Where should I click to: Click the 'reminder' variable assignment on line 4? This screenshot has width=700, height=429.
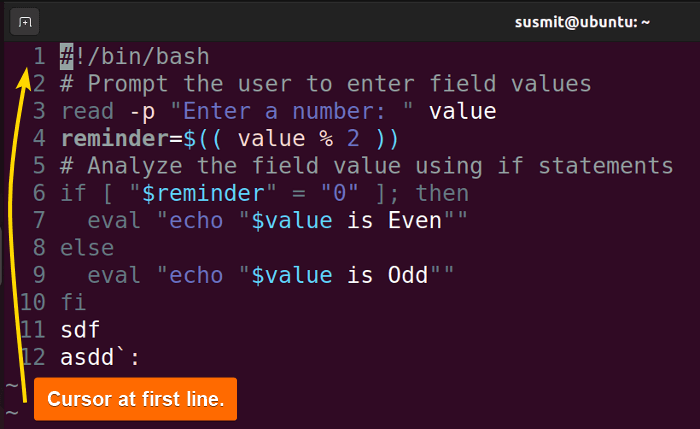(x=115, y=138)
